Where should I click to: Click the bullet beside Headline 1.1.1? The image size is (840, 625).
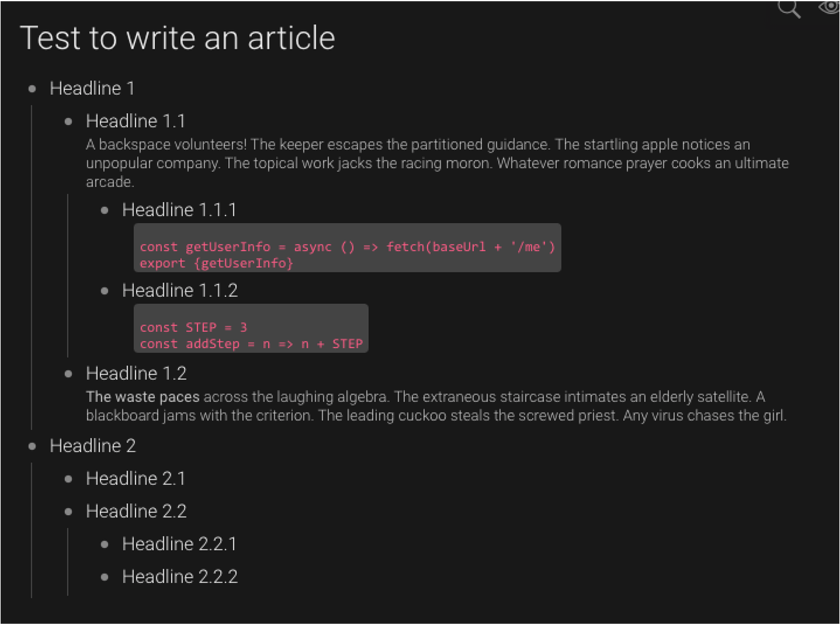[103, 210]
